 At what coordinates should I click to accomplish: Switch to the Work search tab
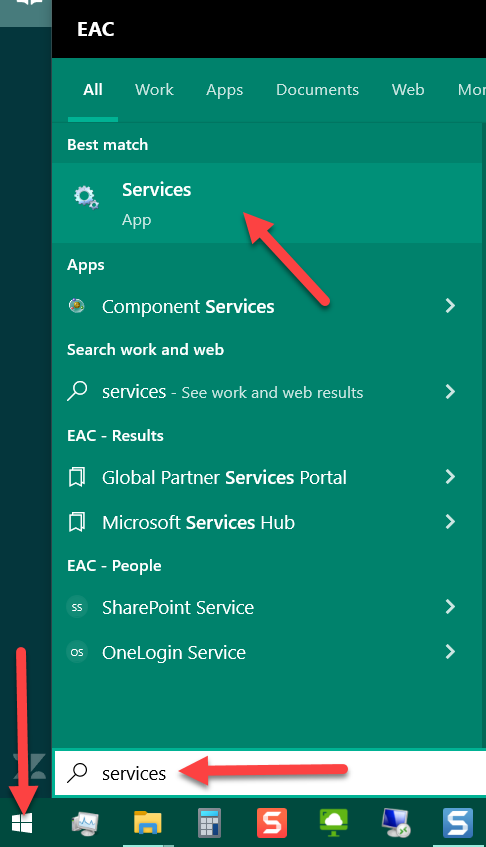(154, 90)
